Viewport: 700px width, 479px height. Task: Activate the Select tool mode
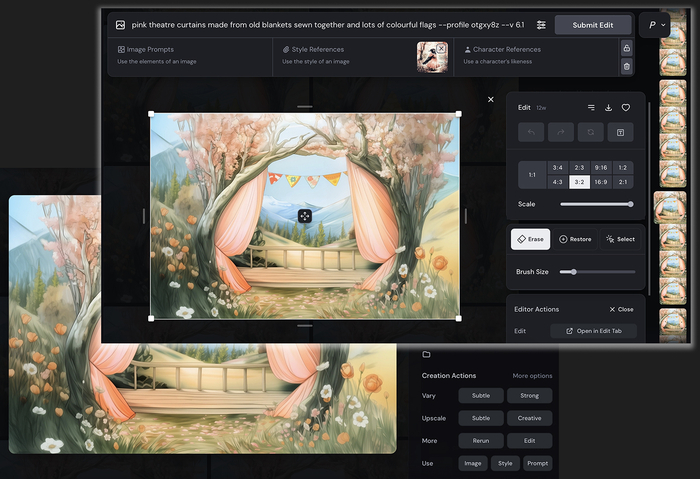tap(620, 239)
